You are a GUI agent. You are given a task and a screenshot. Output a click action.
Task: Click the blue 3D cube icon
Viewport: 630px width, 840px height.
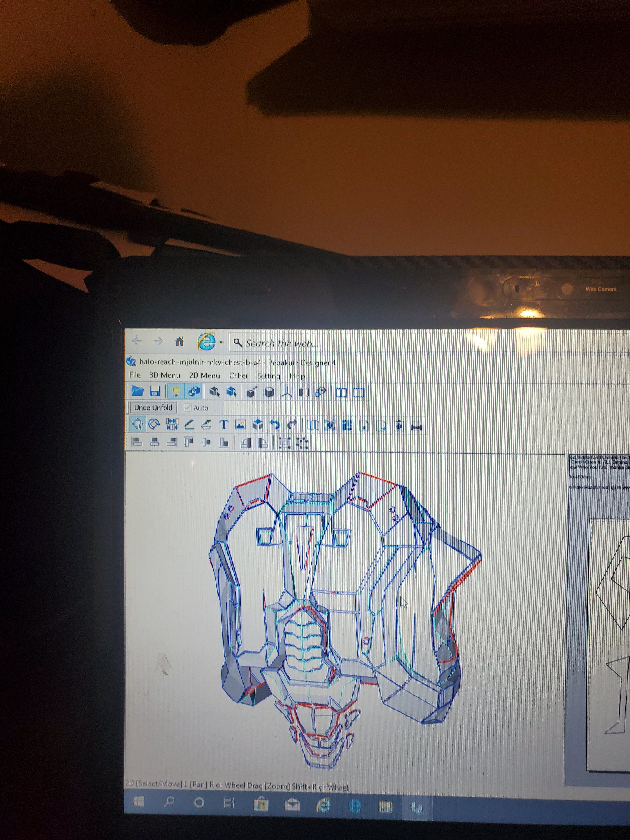click(258, 425)
